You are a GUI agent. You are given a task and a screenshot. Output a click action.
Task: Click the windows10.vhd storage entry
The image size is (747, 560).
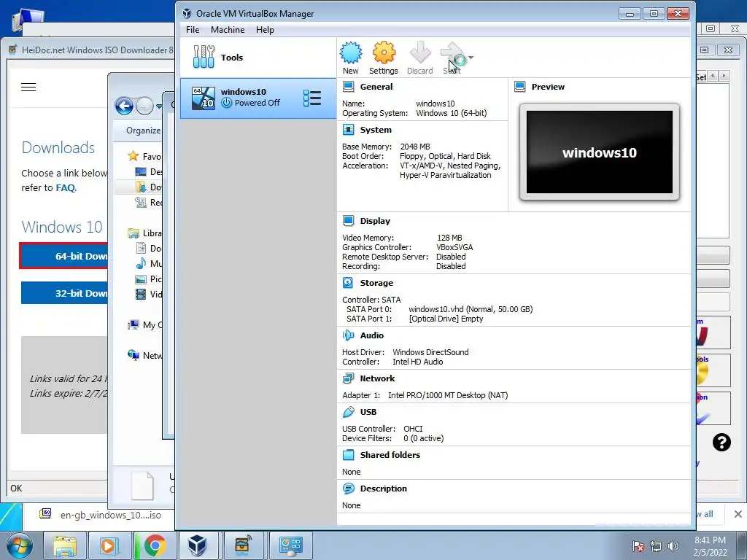[x=471, y=309]
